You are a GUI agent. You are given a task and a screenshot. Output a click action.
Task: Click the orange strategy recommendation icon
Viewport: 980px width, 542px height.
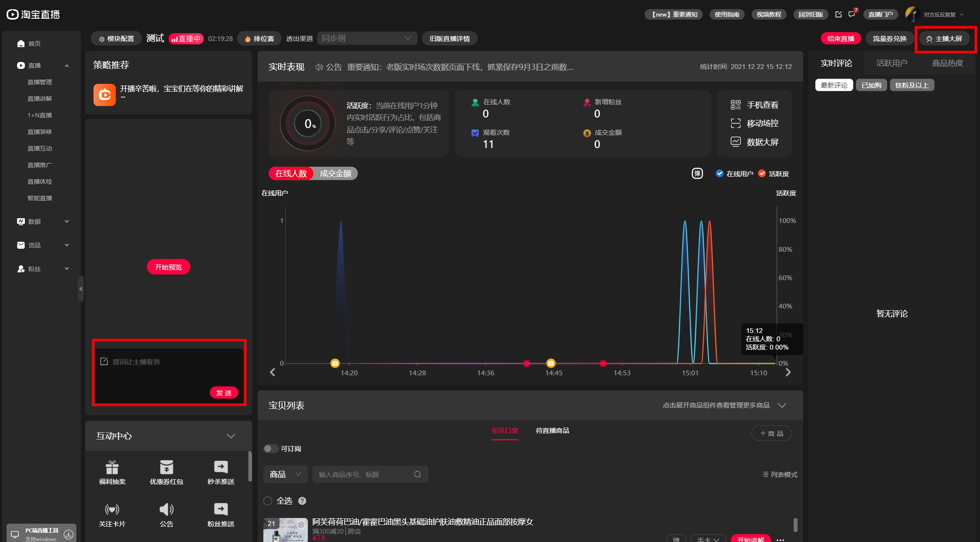[x=104, y=95]
